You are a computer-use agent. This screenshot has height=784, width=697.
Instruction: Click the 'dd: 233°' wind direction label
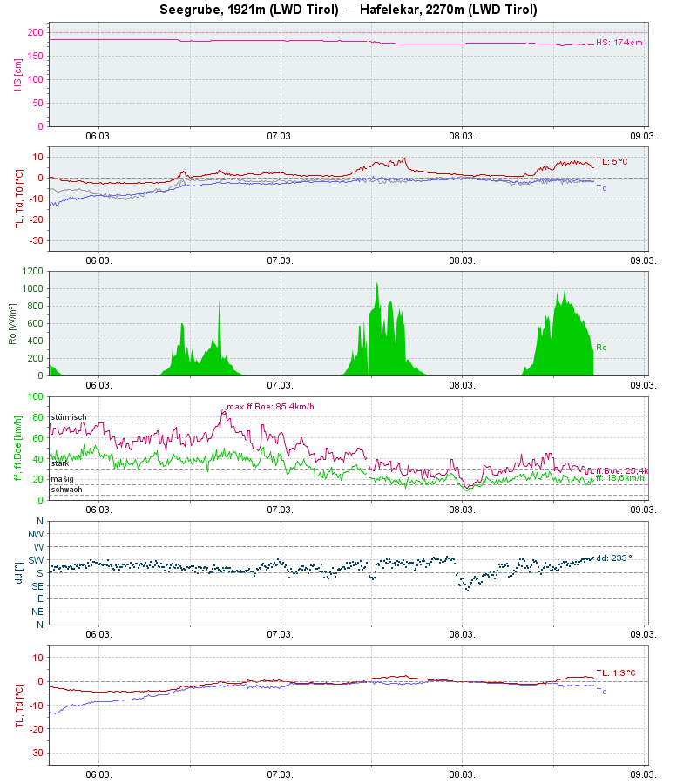(x=614, y=558)
